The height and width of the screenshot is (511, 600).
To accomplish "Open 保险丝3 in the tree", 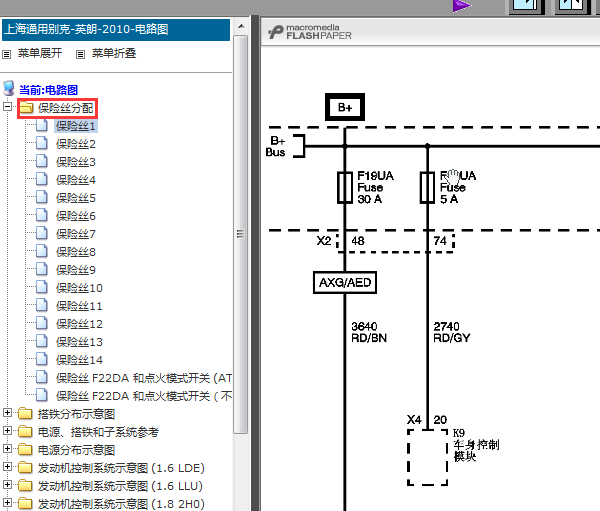I will pos(76,162).
